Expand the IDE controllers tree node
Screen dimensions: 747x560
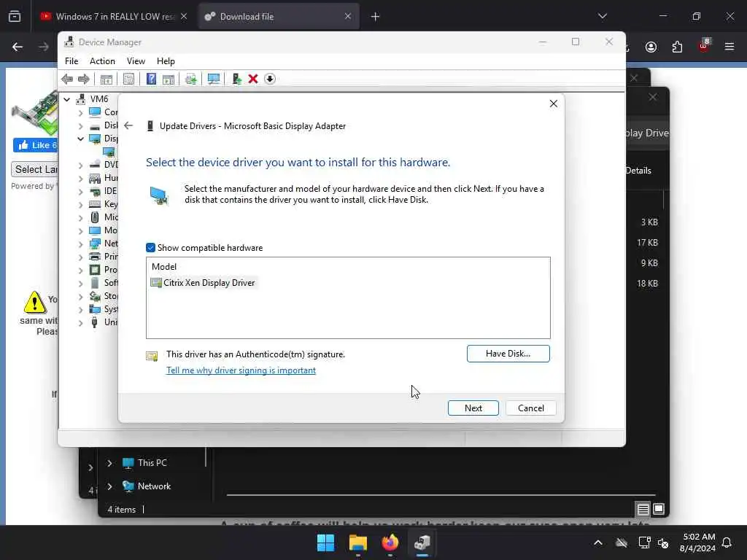[x=80, y=192]
